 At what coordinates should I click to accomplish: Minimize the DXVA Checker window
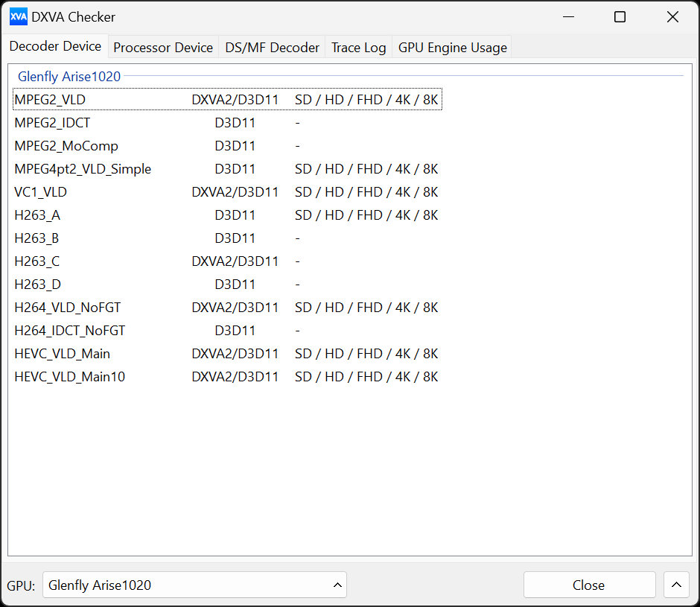[x=568, y=16]
